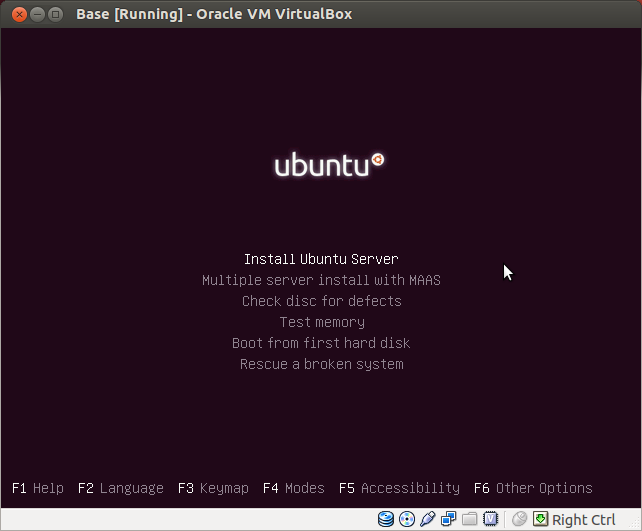Open the network adapters status icon

pos(449,519)
